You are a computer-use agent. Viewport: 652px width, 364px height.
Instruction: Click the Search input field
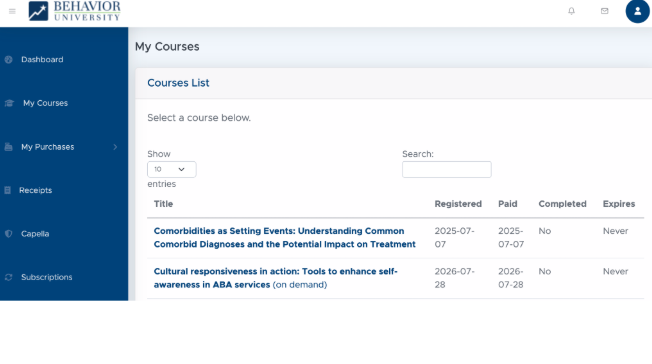(x=447, y=169)
